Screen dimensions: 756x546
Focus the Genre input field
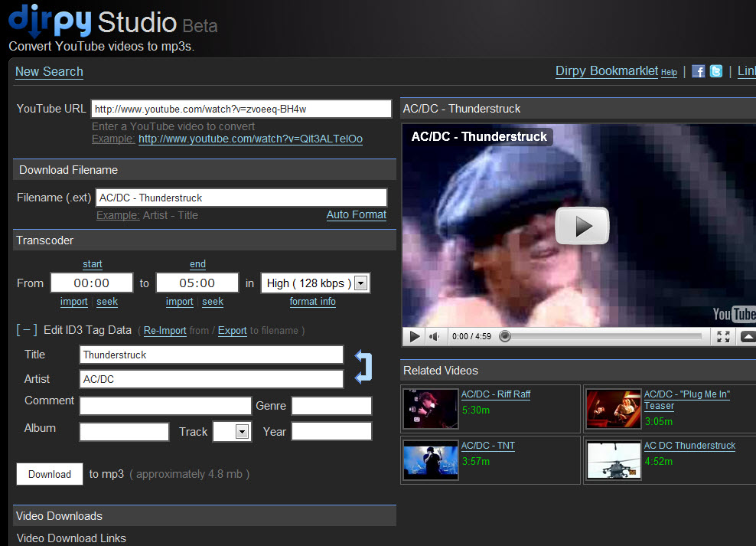click(332, 406)
